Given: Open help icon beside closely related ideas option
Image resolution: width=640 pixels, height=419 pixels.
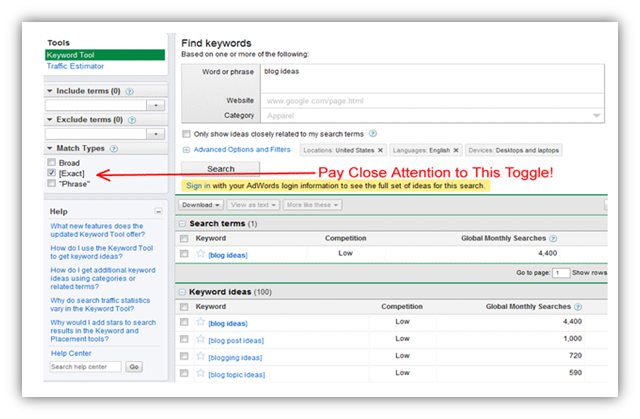Looking at the screenshot, I should click(x=373, y=134).
